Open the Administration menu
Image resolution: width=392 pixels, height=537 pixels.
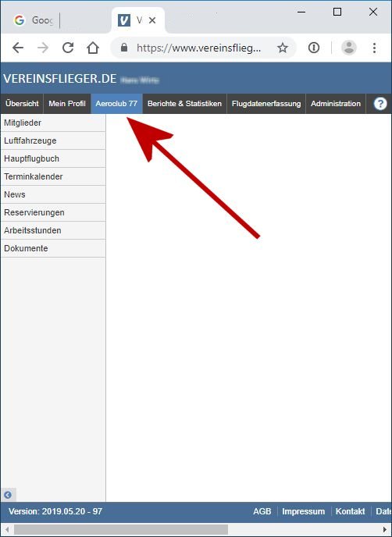pos(336,104)
